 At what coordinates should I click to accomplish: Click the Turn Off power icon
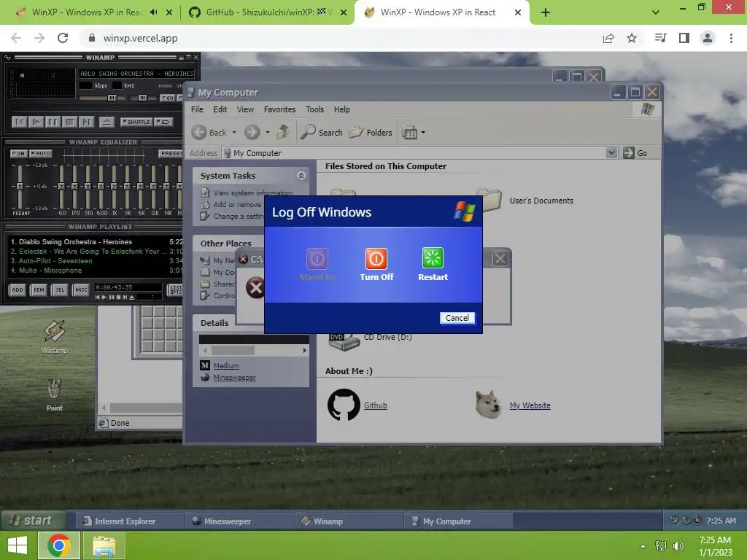click(376, 259)
